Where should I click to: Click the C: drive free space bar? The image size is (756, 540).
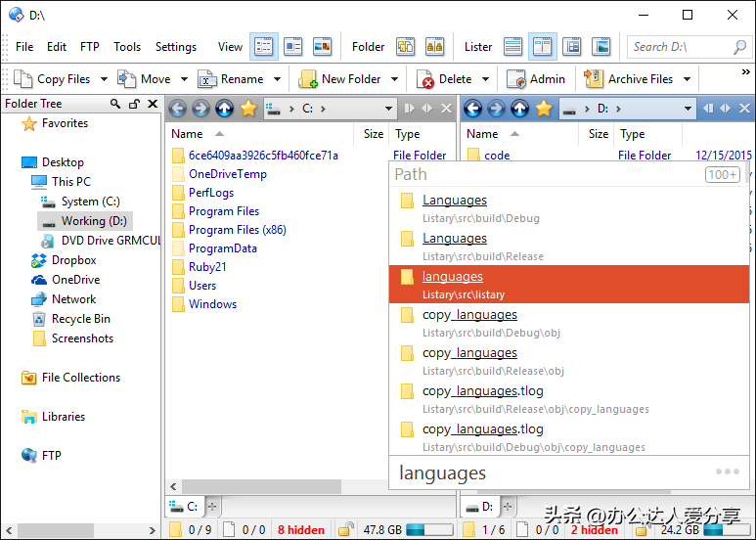pyautogui.click(x=429, y=530)
